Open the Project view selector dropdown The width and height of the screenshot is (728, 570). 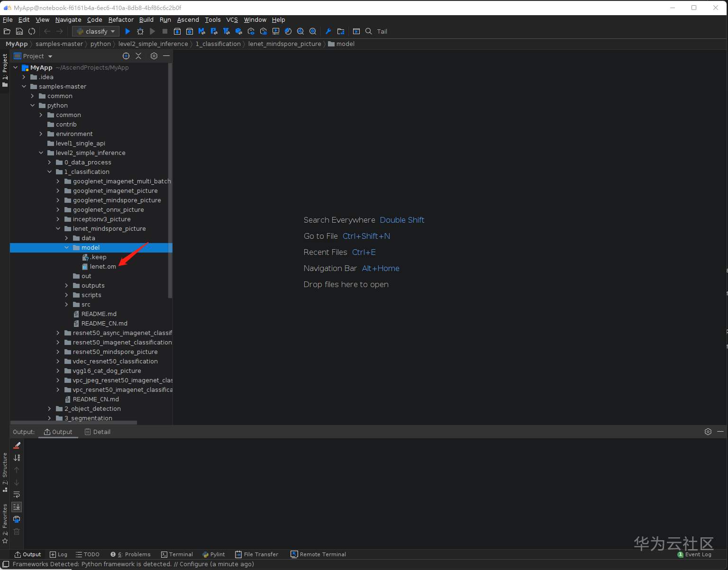(33, 56)
